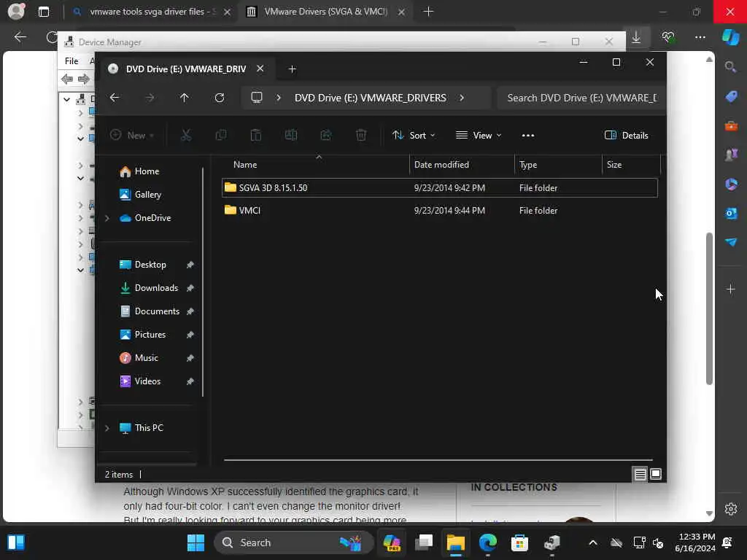Open Copilot icon in Edge sidebar
This screenshot has width=747, height=560.
coord(730,37)
